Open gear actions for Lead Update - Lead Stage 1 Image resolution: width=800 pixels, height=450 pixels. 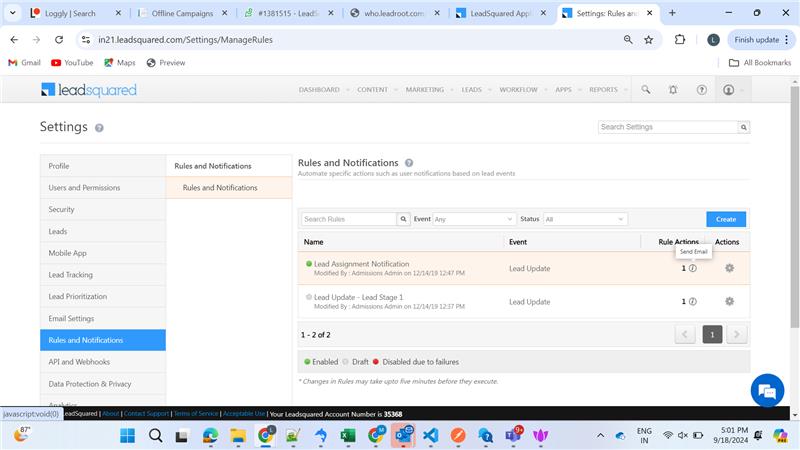(730, 302)
